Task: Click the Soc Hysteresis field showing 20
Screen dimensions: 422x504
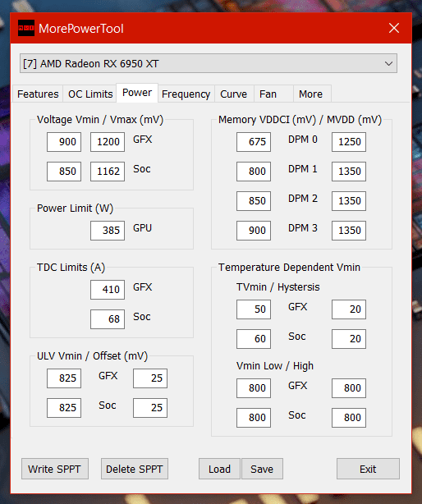Action: click(x=349, y=339)
